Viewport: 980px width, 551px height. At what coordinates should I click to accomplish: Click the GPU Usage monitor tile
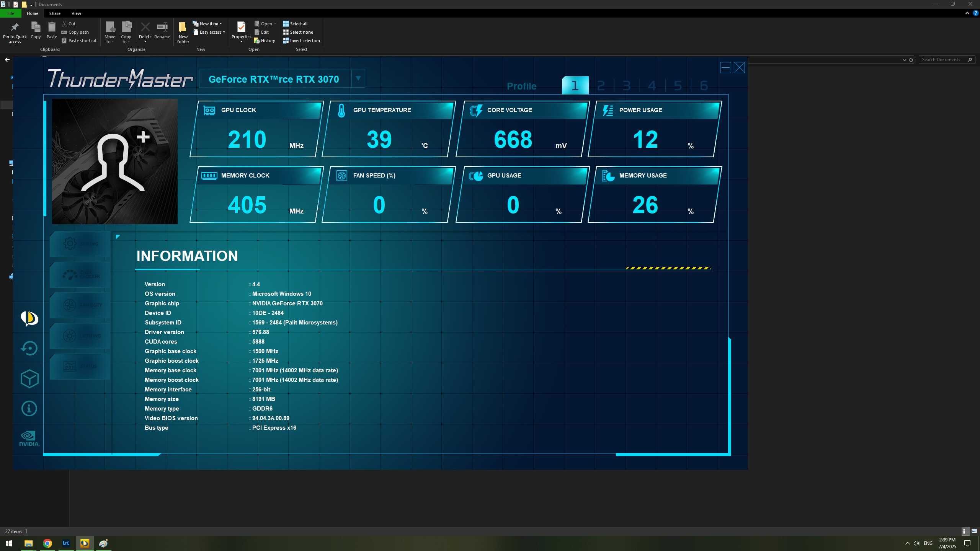click(x=523, y=194)
